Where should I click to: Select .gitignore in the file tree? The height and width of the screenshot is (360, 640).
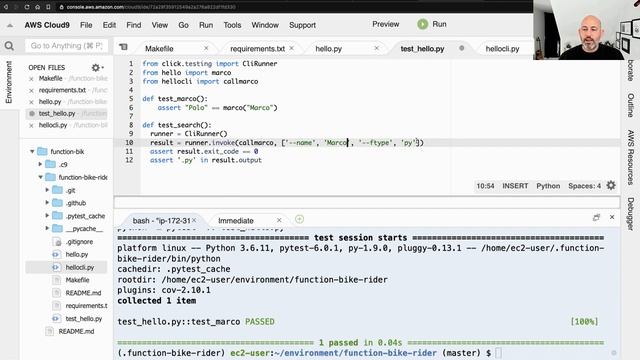(79, 242)
